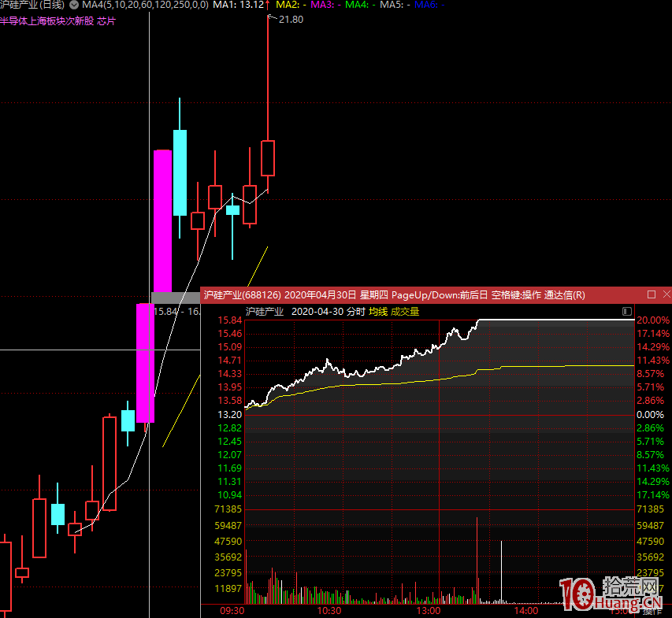Click the 分时 label in intraday header

coord(356,312)
